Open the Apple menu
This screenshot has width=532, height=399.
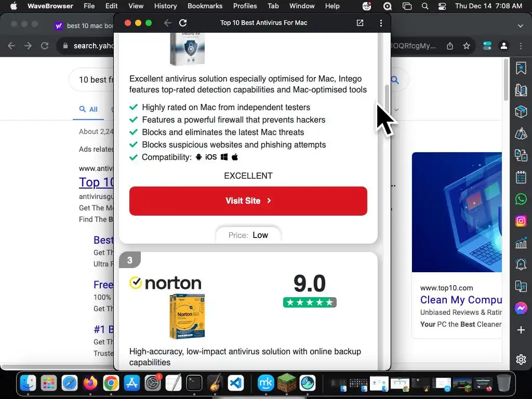14,6
